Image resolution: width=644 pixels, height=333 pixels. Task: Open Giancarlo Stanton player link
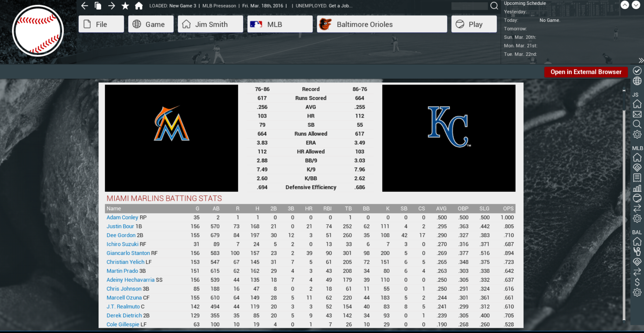click(128, 253)
